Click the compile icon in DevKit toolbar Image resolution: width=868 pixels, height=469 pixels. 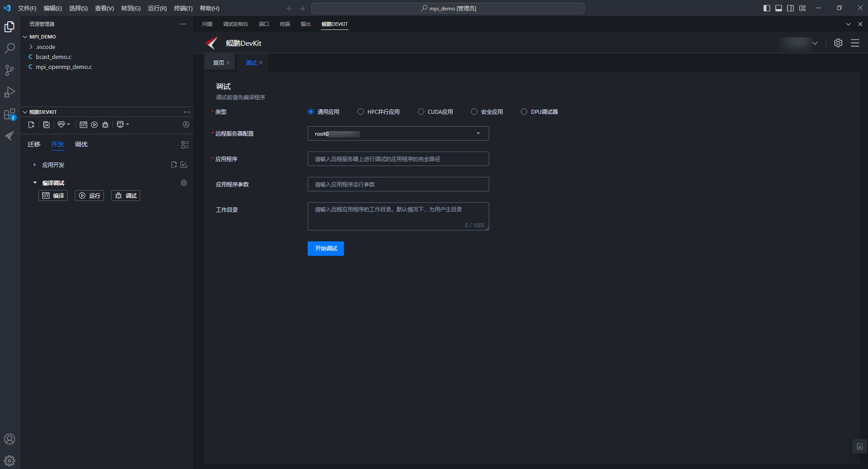83,124
